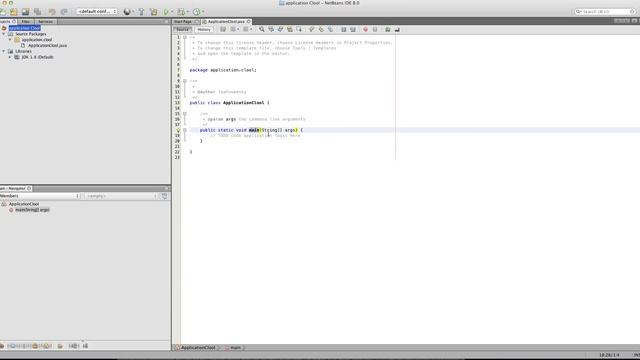Click the lightbulb hint on line 18
The width and height of the screenshot is (640, 360).
tap(178, 130)
